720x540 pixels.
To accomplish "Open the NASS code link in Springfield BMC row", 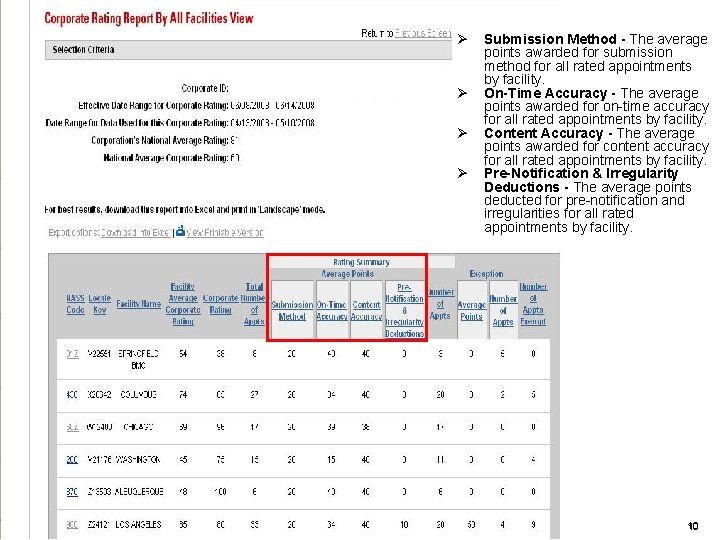I will point(73,354).
